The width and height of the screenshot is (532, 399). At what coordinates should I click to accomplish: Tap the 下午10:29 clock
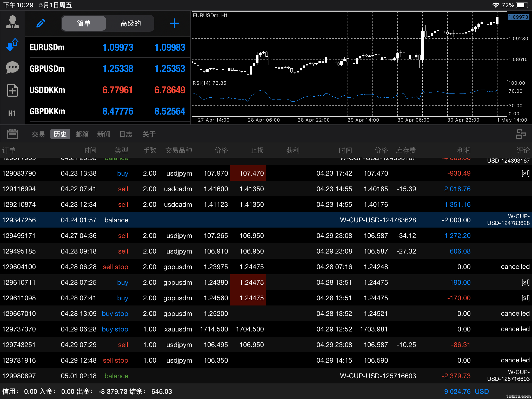(18, 5)
